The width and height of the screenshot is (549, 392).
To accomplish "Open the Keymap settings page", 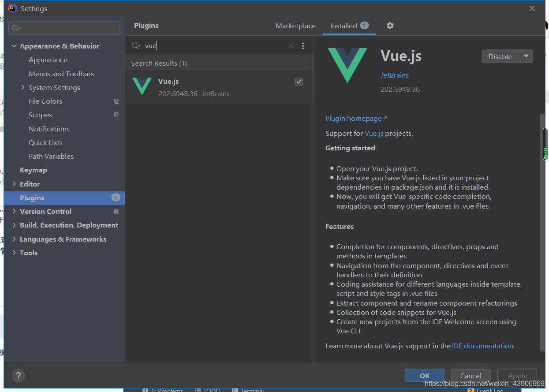I will [x=33, y=170].
